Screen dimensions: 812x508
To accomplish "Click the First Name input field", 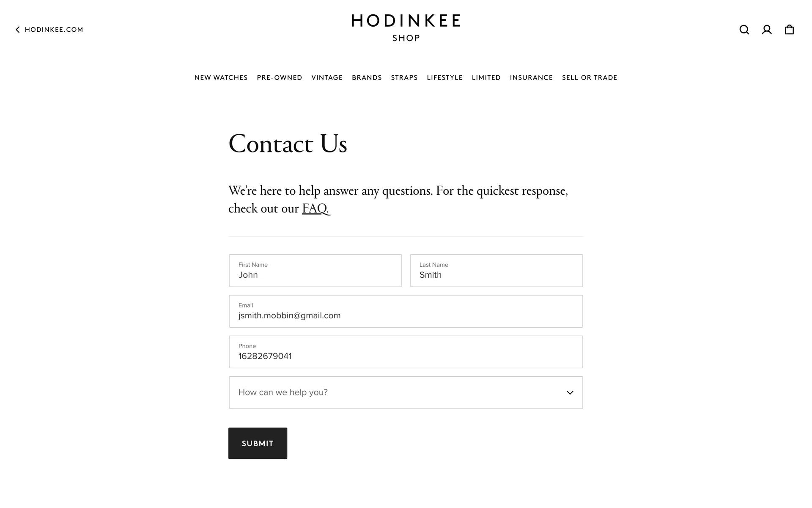I will pyautogui.click(x=315, y=271).
